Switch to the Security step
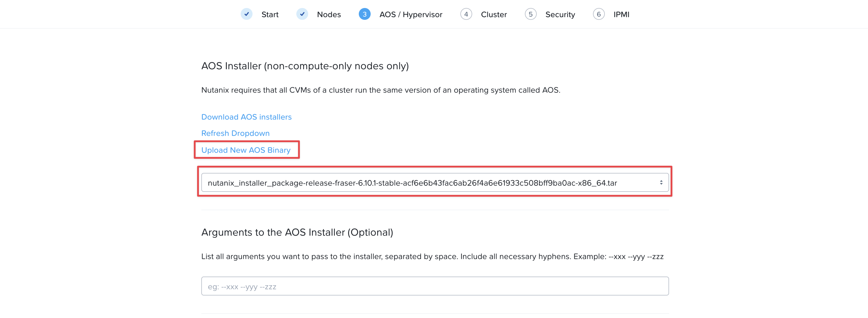Viewport: 868px width, 318px height. coord(560,15)
